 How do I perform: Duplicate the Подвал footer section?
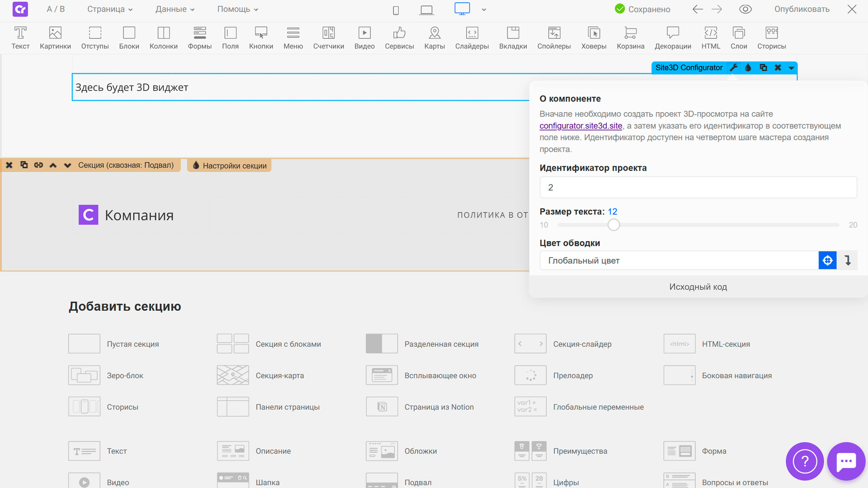pyautogui.click(x=24, y=165)
